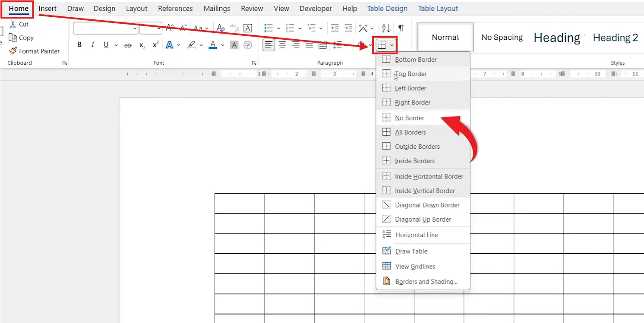
Task: Open Borders and Shading dialog
Action: point(423,282)
